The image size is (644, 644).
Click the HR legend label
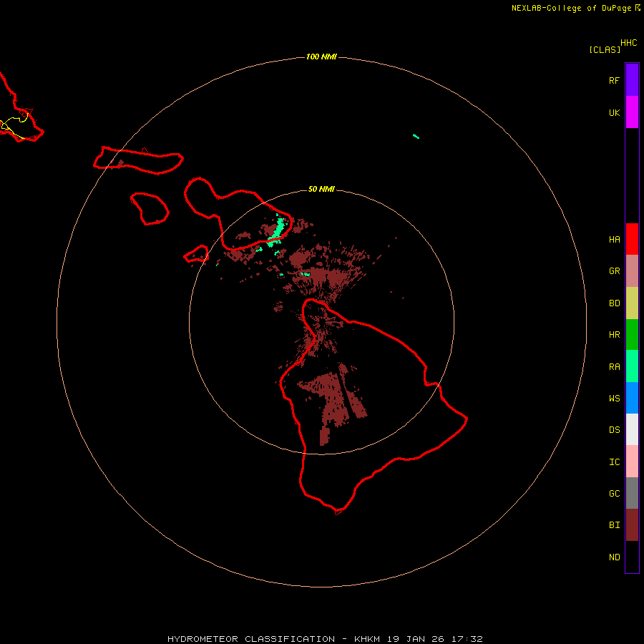click(x=614, y=335)
